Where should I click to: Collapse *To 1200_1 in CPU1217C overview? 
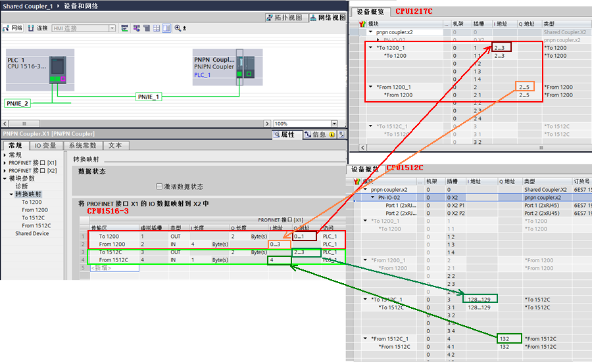(371, 48)
